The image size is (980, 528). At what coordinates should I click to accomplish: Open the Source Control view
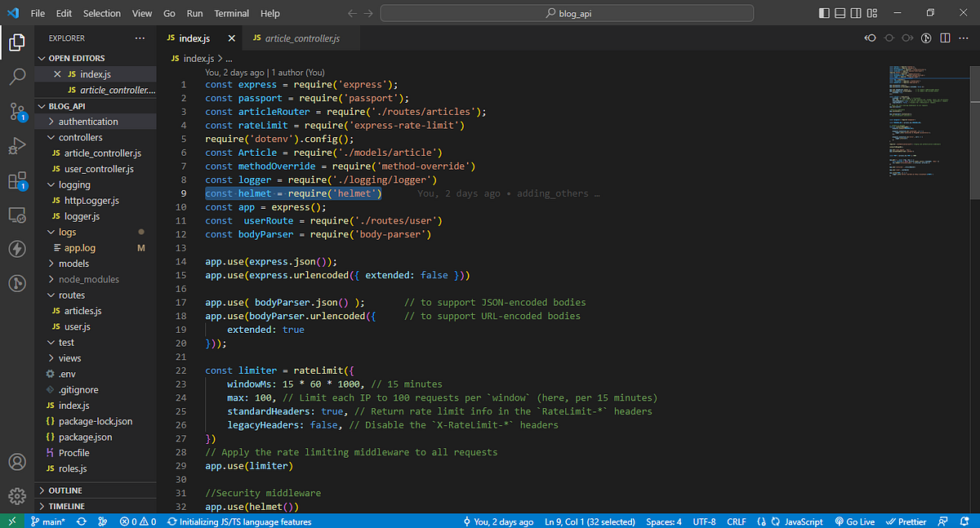coord(17,111)
